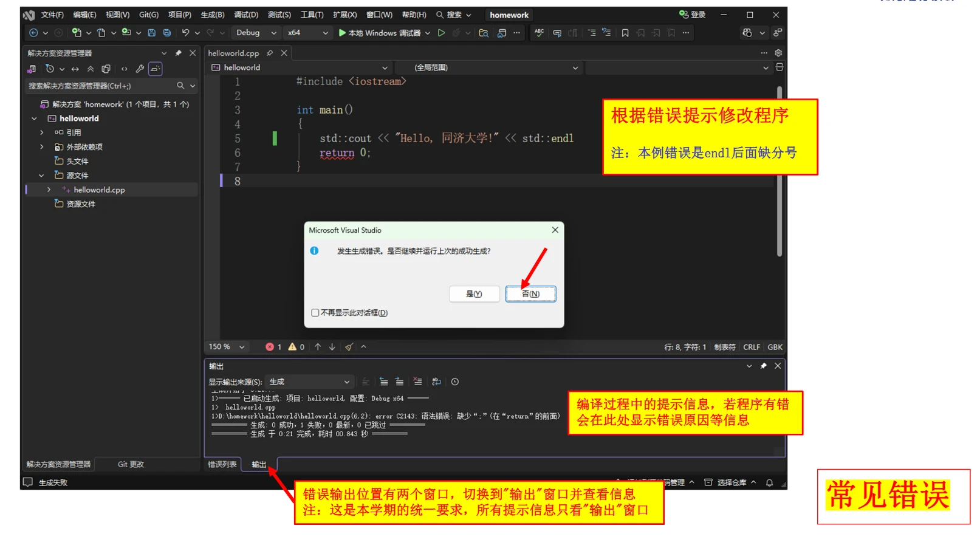Click the notifications bell in status bar
This screenshot has height=545, width=980.
coord(769,482)
